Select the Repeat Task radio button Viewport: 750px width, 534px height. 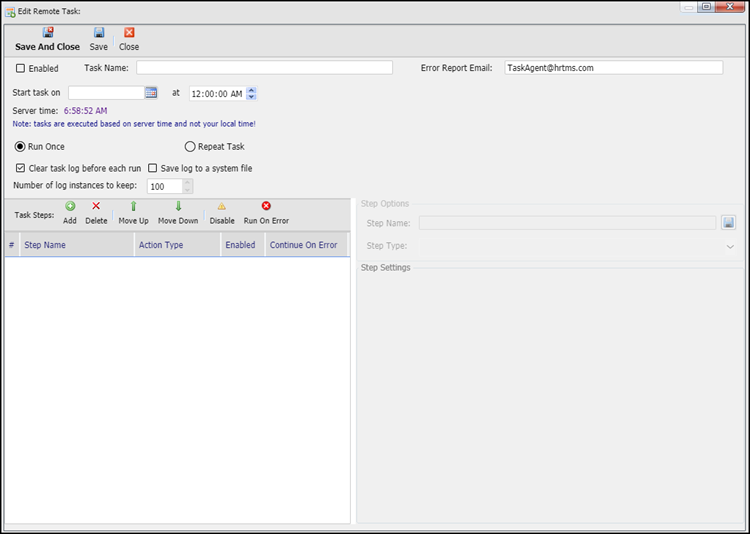190,146
